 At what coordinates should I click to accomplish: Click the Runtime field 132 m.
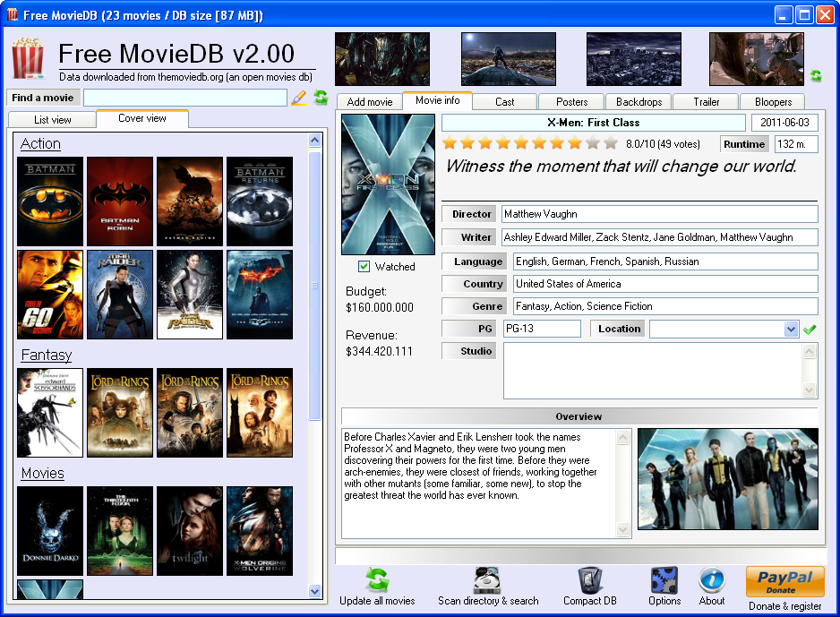(796, 144)
